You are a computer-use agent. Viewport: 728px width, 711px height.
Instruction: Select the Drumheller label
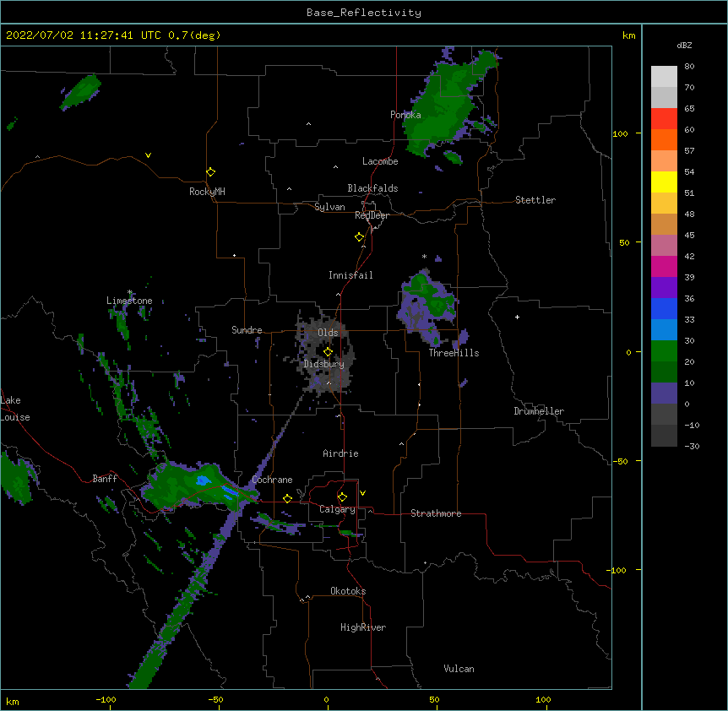(539, 411)
